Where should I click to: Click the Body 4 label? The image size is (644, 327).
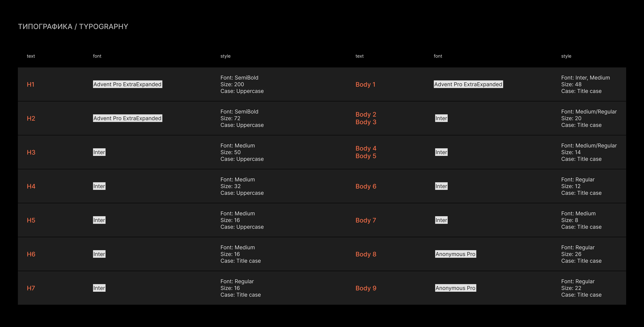point(366,148)
